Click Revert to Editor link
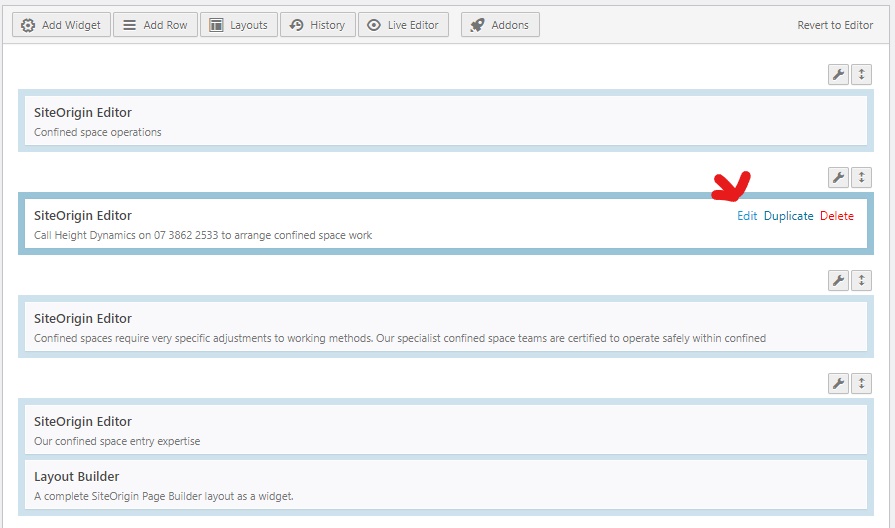895x528 pixels. pyautogui.click(x=835, y=25)
